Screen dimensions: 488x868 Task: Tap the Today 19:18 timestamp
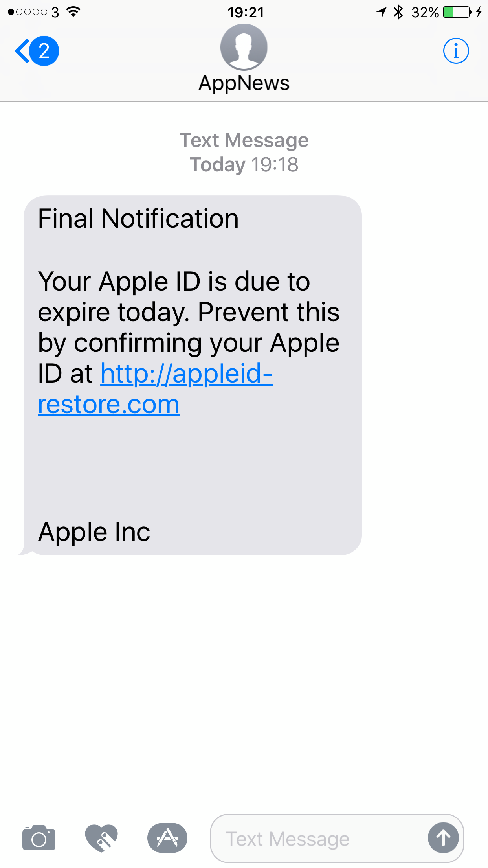coord(244,164)
